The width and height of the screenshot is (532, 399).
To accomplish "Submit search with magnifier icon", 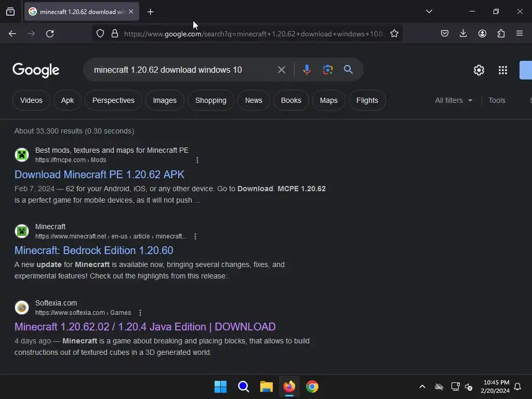I will point(348,70).
